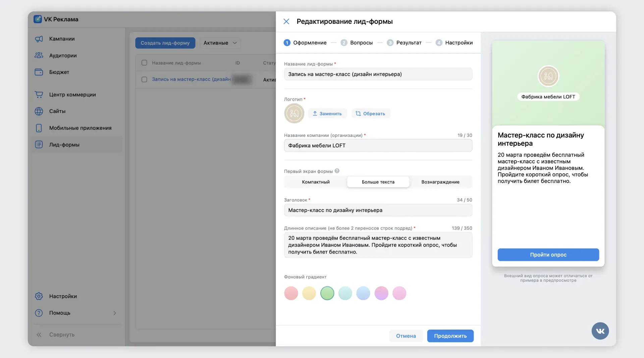Go to step 2 Вопросы
This screenshot has width=644, height=358.
coord(357,43)
